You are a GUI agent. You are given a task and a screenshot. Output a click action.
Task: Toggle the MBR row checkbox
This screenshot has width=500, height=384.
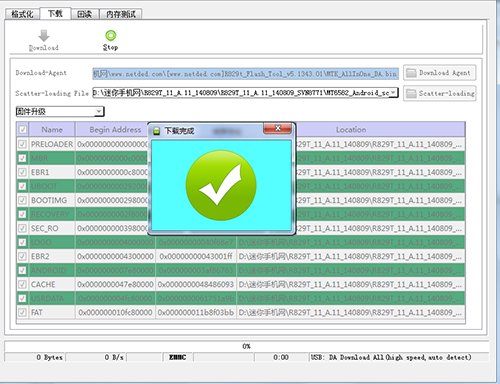click(x=22, y=158)
